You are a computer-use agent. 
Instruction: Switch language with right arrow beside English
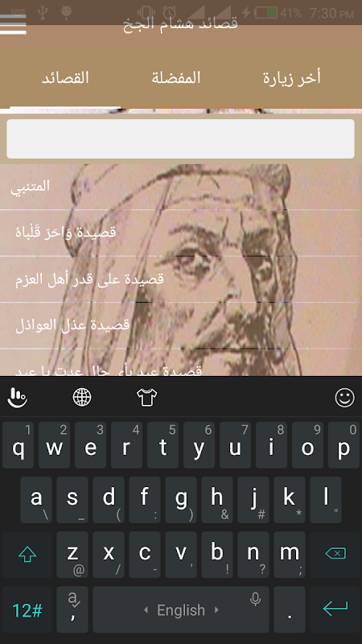point(216,610)
